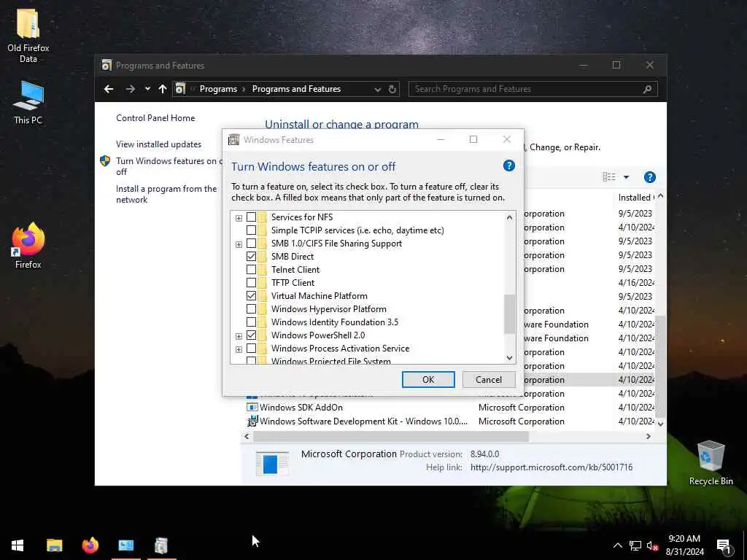Launch Firefox from the taskbar
Image resolution: width=747 pixels, height=560 pixels.
(90, 545)
